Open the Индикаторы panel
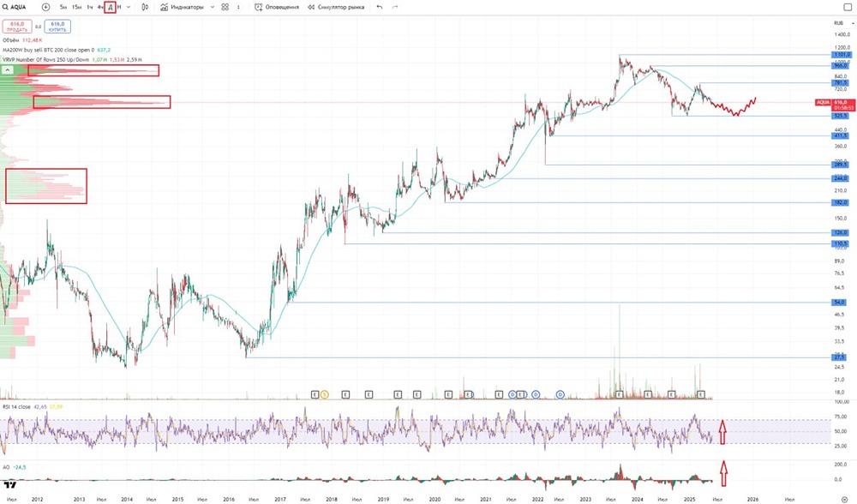Viewport: 857px width, 504px height. tap(182, 7)
